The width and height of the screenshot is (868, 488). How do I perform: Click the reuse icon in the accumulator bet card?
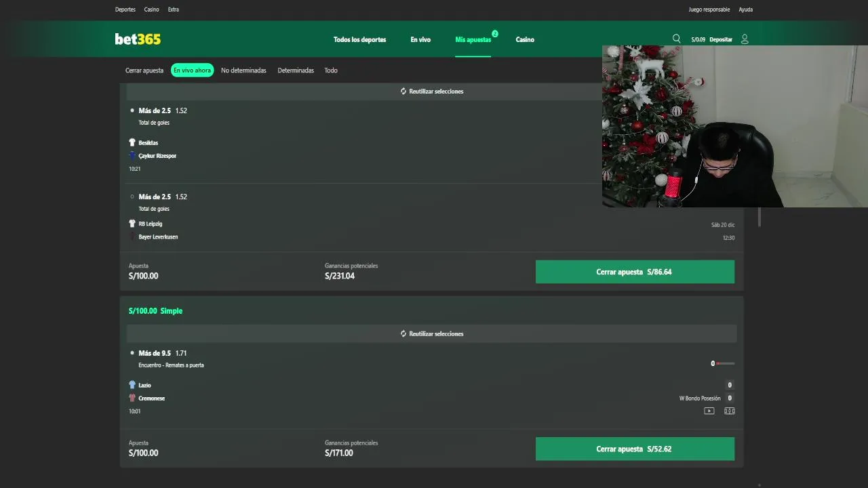coord(403,91)
